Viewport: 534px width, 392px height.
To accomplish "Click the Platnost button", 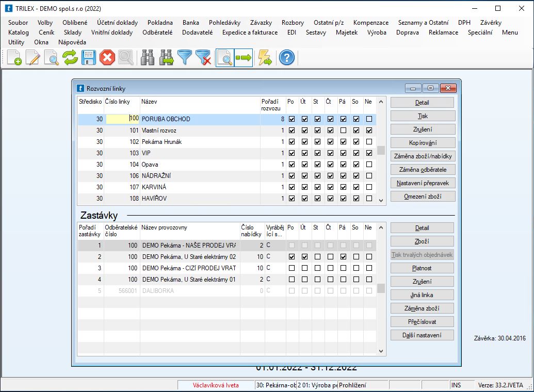I will (422, 268).
